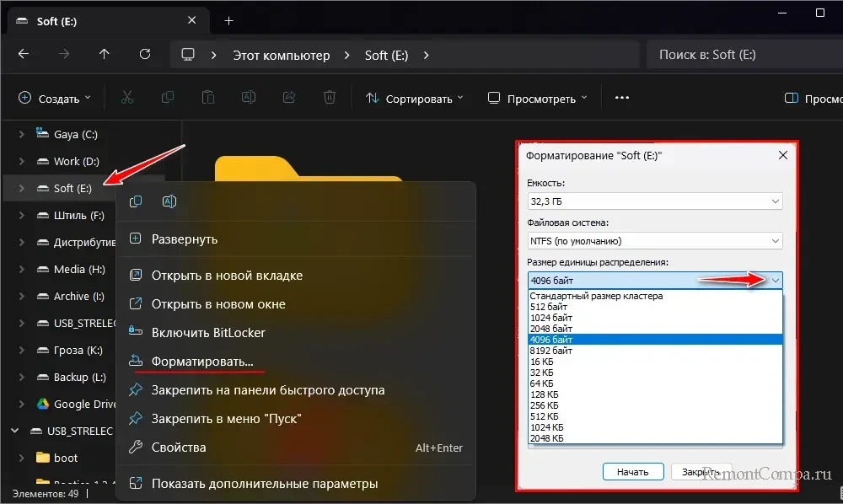Open the Емкость dropdown
This screenshot has width=843, height=504.
click(655, 201)
